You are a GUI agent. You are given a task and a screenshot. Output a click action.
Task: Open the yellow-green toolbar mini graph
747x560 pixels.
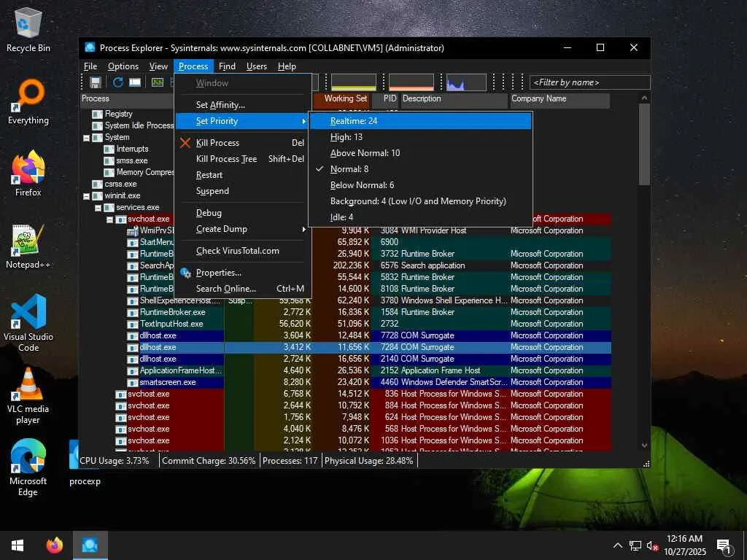click(x=354, y=82)
